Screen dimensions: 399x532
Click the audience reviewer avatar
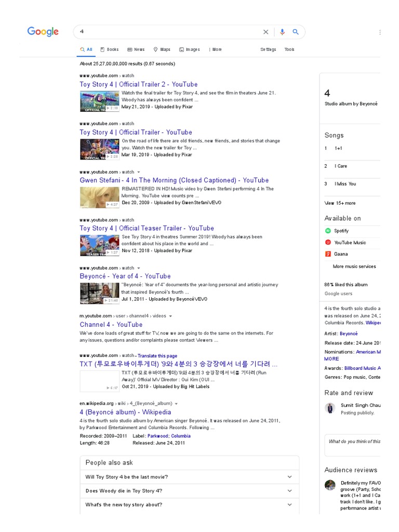tap(330, 485)
